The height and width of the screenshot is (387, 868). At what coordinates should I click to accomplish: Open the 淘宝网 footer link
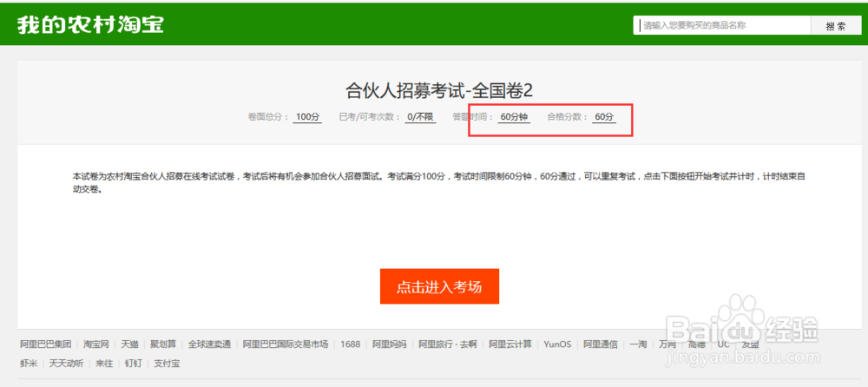pos(96,344)
